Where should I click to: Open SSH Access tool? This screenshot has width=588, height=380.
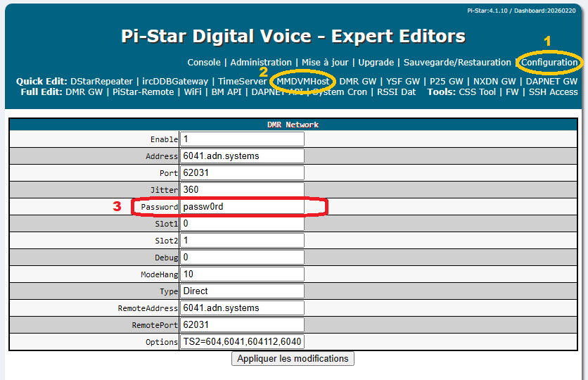tap(554, 92)
